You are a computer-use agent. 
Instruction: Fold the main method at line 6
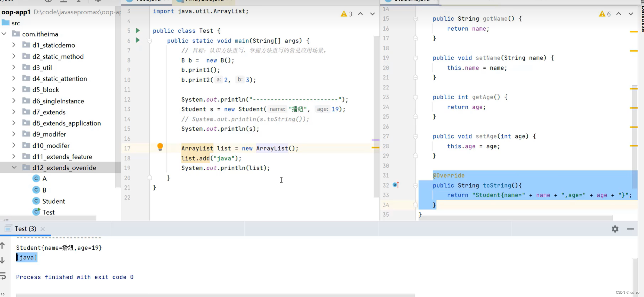coord(150,41)
